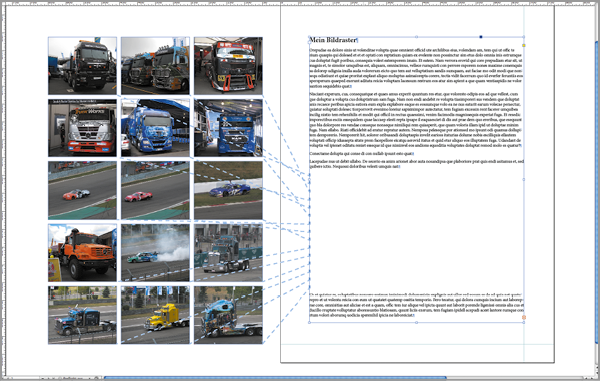The image size is (600, 381).
Task: Select the red and black race truck front image
Action: [228, 66]
